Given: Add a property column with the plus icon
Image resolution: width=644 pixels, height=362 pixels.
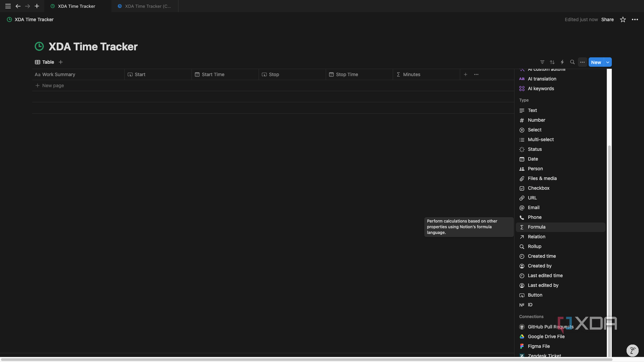Looking at the screenshot, I should (x=465, y=75).
